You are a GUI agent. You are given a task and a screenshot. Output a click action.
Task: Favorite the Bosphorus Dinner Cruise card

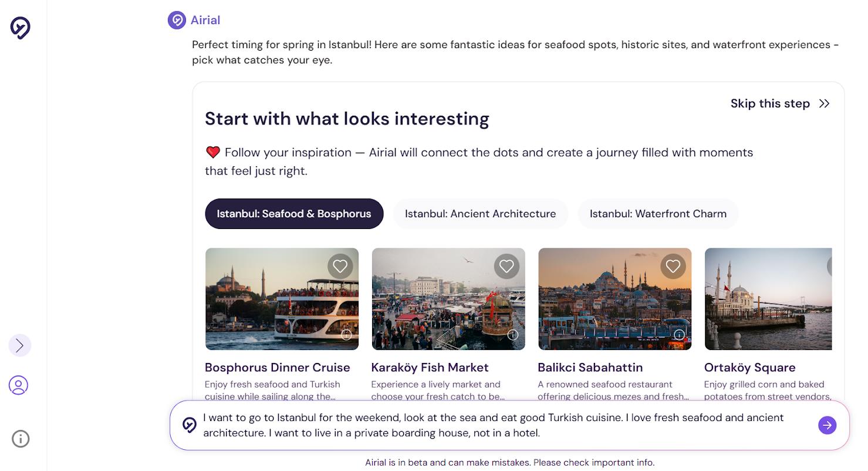340,266
